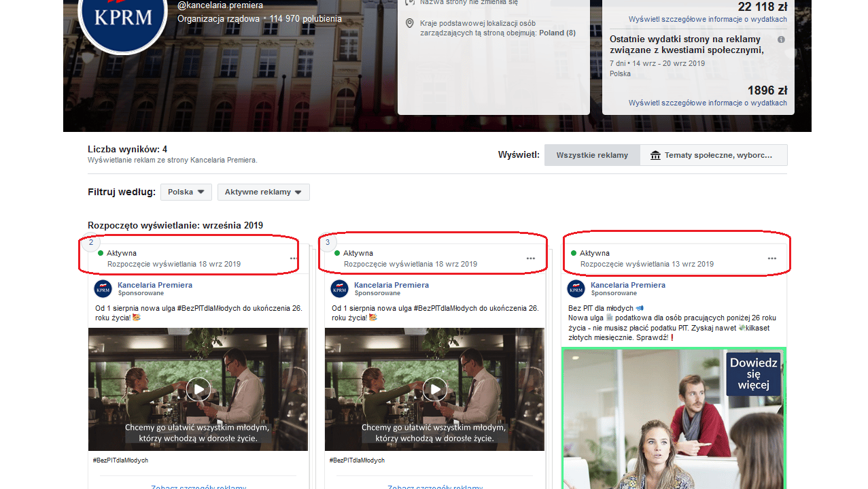Click the photo of the 13 wrz 2019 ad
The height and width of the screenshot is (489, 868).
tap(674, 418)
